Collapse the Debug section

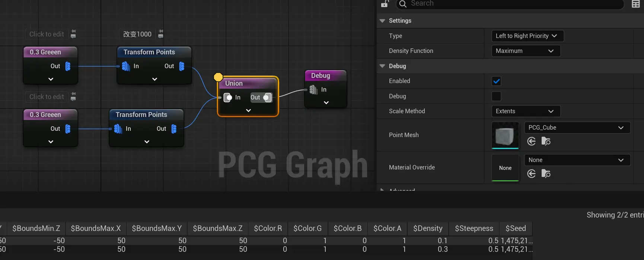coord(382,66)
